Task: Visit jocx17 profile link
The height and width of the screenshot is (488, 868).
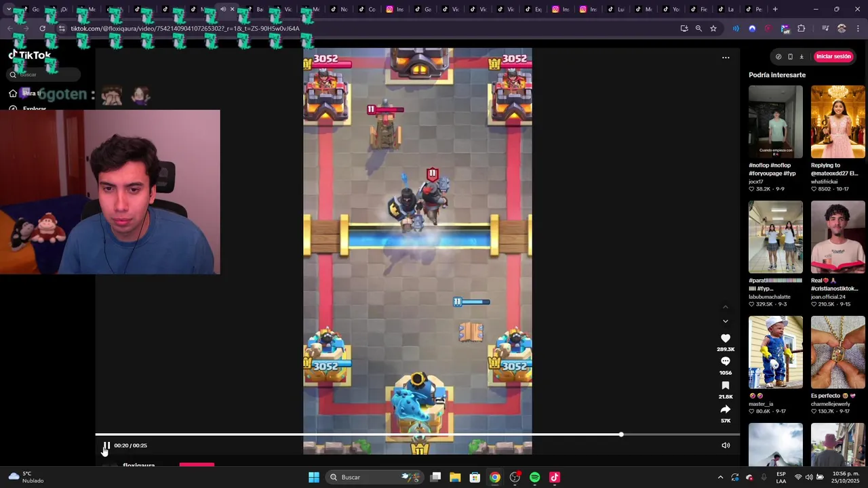Action: pyautogui.click(x=755, y=182)
